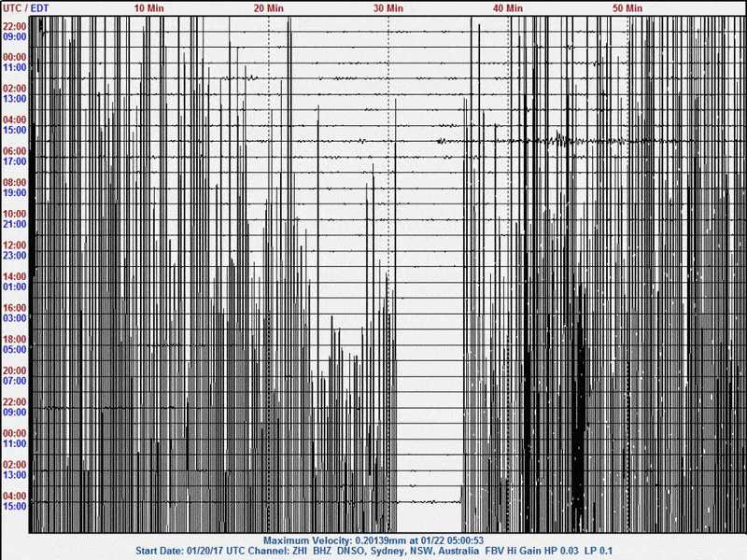Click the 00:00 / 11:00 row label

coord(15,64)
